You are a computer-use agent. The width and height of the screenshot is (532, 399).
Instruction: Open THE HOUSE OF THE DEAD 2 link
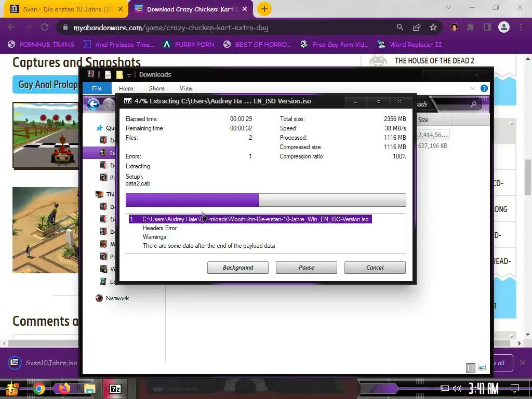point(434,61)
